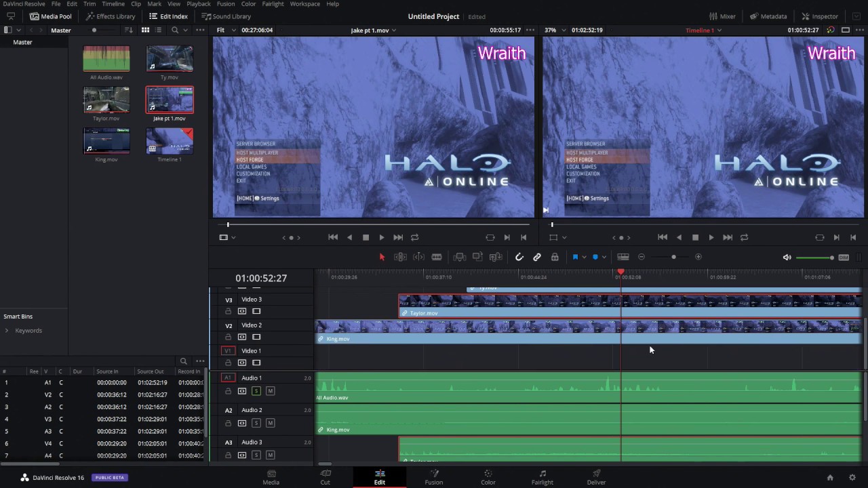The width and height of the screenshot is (868, 488).
Task: Switch to the Deliver page tab
Action: tap(596, 477)
